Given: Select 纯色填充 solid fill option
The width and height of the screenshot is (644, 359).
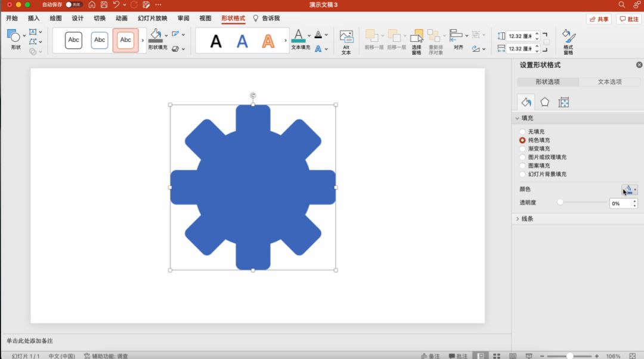Looking at the screenshot, I should click(x=522, y=140).
